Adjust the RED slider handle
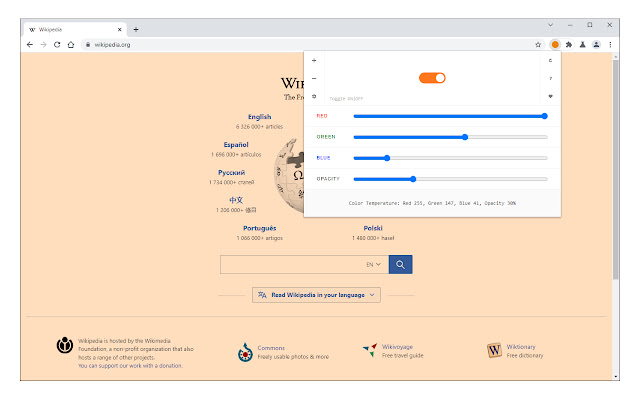The height and width of the screenshot is (400, 640). [544, 116]
